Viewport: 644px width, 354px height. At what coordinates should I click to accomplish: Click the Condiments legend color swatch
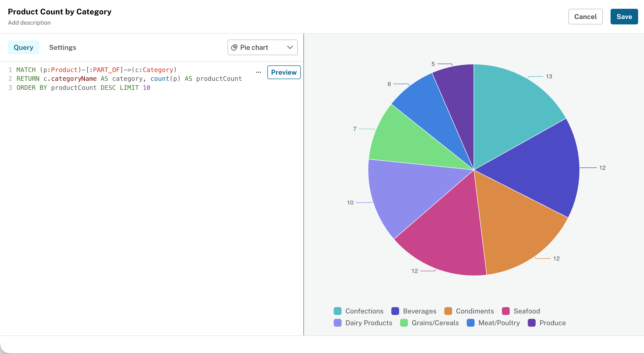coord(448,311)
